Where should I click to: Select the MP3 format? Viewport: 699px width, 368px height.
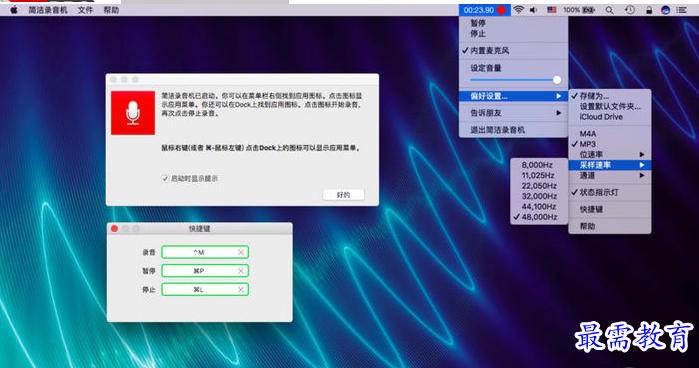[610, 144]
